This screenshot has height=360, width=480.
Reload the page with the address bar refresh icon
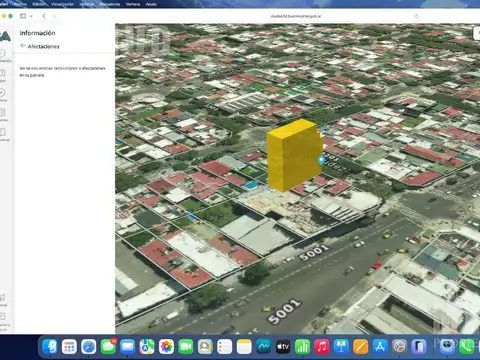click(x=416, y=16)
